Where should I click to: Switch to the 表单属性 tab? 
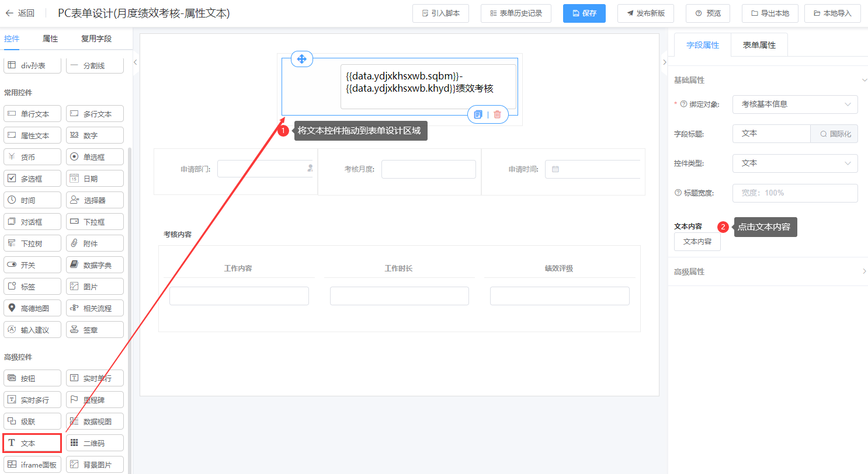click(x=759, y=45)
